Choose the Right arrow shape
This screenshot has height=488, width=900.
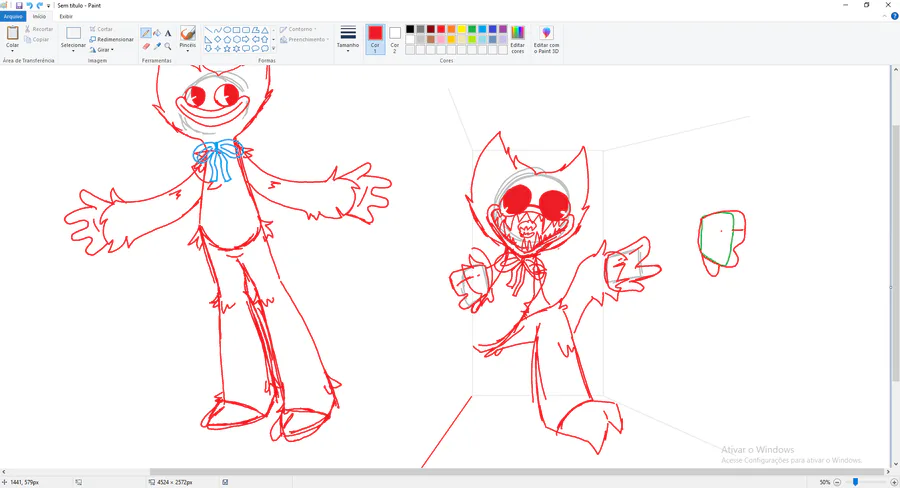click(x=246, y=39)
